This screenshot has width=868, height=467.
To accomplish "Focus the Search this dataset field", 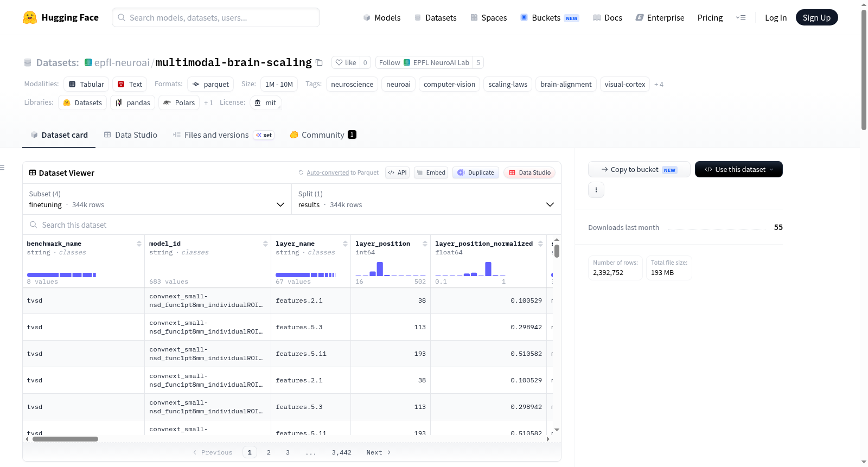I will 292,225.
